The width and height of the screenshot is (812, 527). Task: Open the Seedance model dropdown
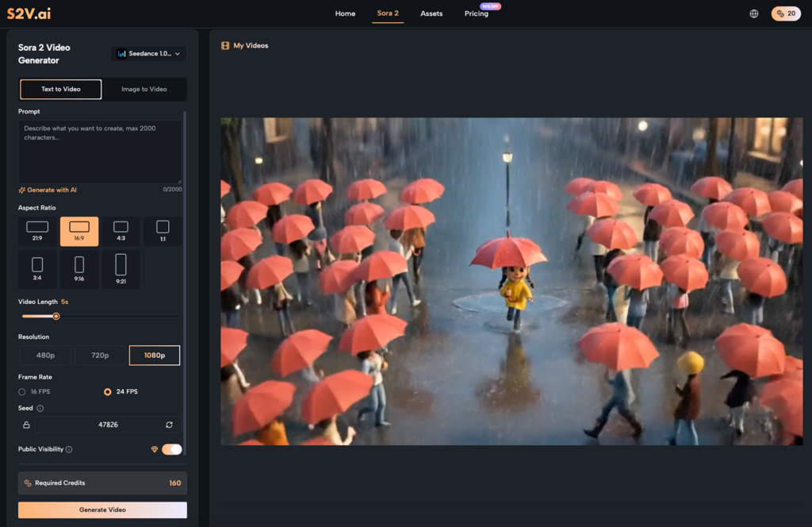148,54
